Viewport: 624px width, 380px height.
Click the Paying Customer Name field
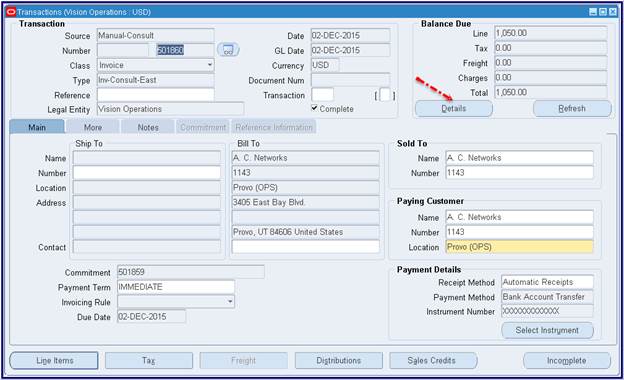click(x=520, y=217)
